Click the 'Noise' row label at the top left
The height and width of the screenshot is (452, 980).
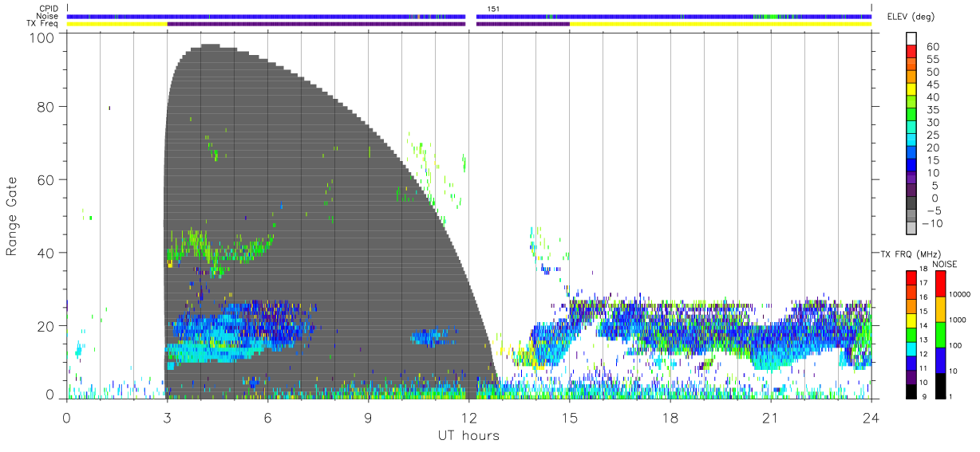click(x=49, y=16)
